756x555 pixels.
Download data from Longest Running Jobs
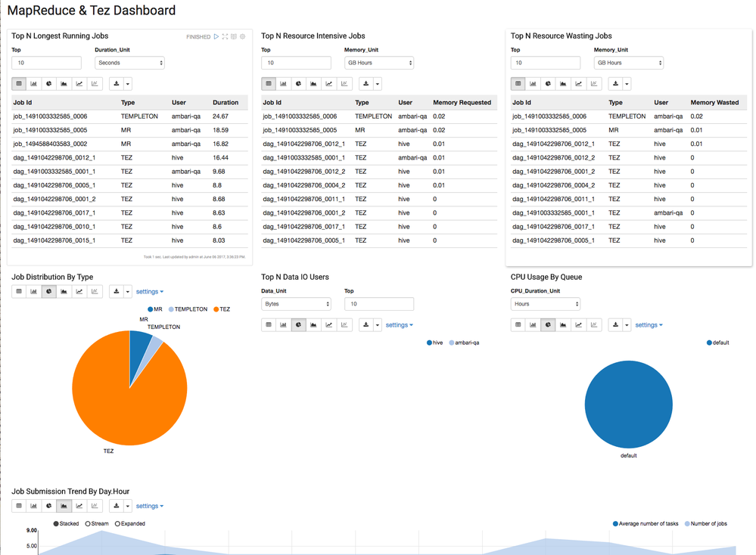pyautogui.click(x=117, y=84)
